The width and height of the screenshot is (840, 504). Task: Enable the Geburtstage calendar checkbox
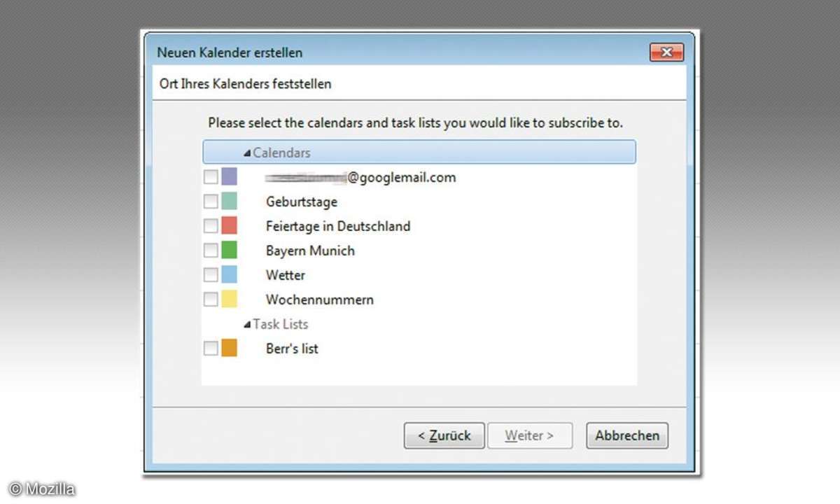(211, 202)
